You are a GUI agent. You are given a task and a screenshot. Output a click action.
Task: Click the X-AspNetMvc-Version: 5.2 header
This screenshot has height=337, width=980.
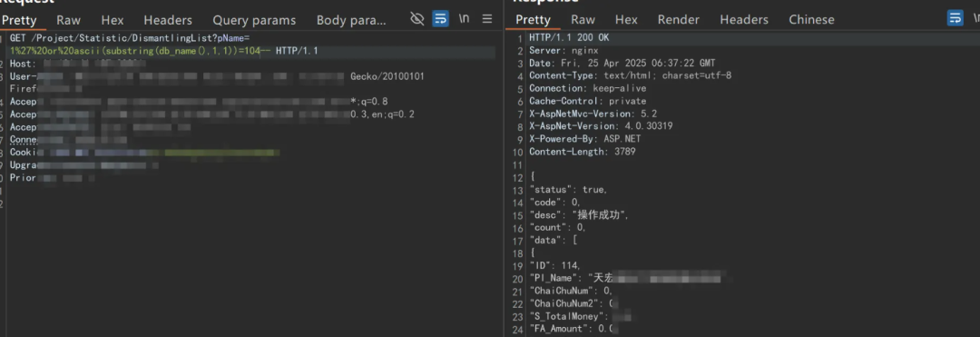point(593,114)
